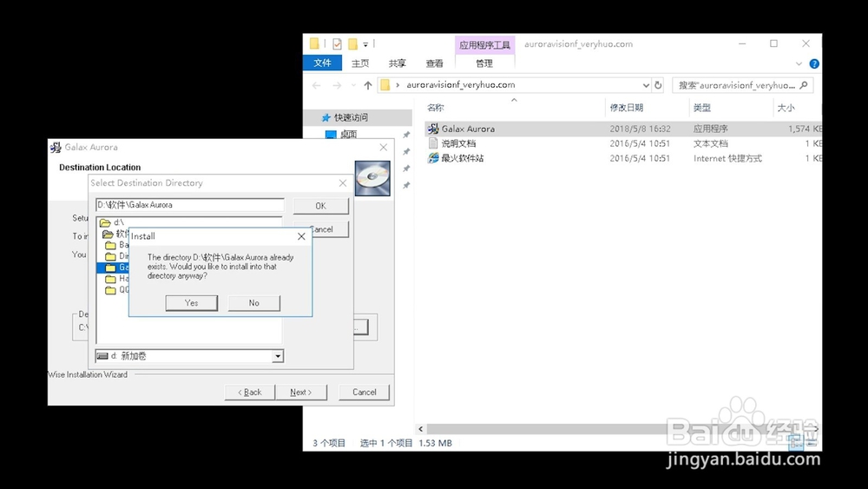
Task: Switch to the 共享 ribbon tab
Action: (397, 63)
